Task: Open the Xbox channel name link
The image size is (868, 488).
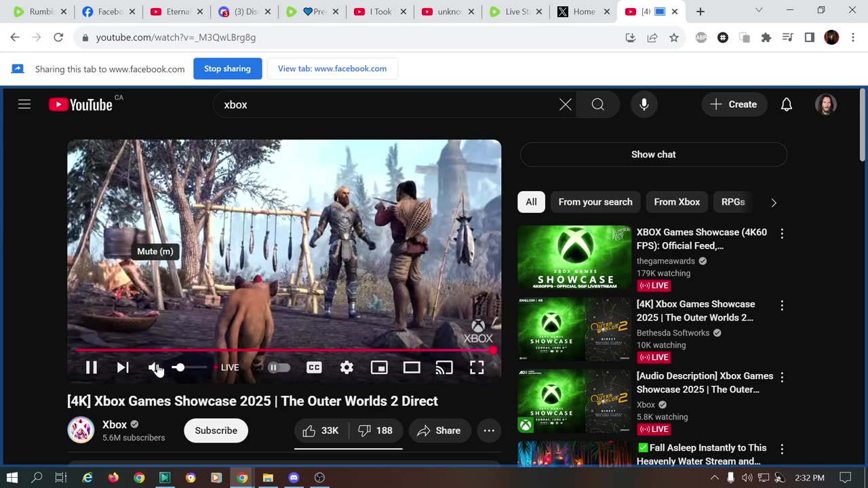Action: [115, 424]
